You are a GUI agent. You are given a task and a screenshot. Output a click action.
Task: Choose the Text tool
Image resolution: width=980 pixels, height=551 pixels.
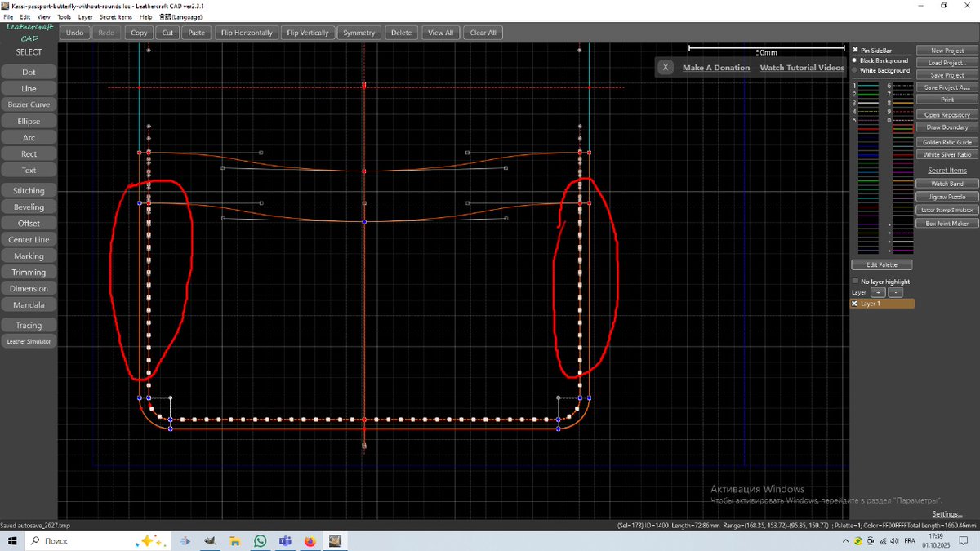tap(29, 170)
